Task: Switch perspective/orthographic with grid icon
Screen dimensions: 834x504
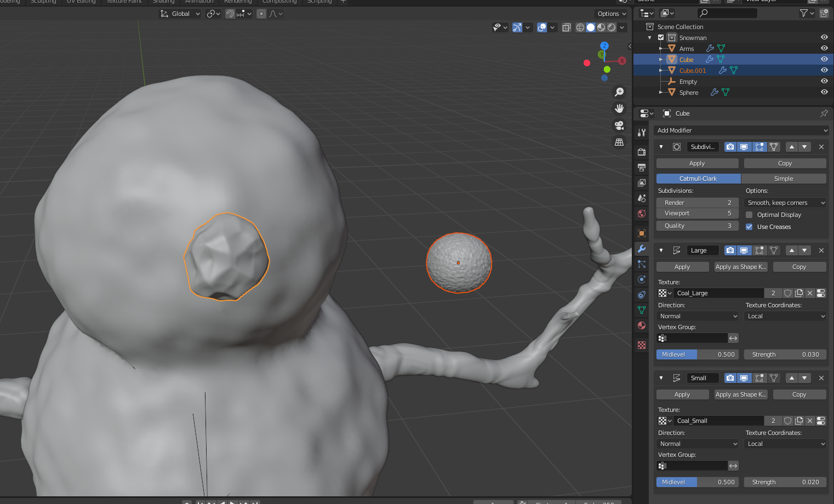Action: click(x=619, y=142)
